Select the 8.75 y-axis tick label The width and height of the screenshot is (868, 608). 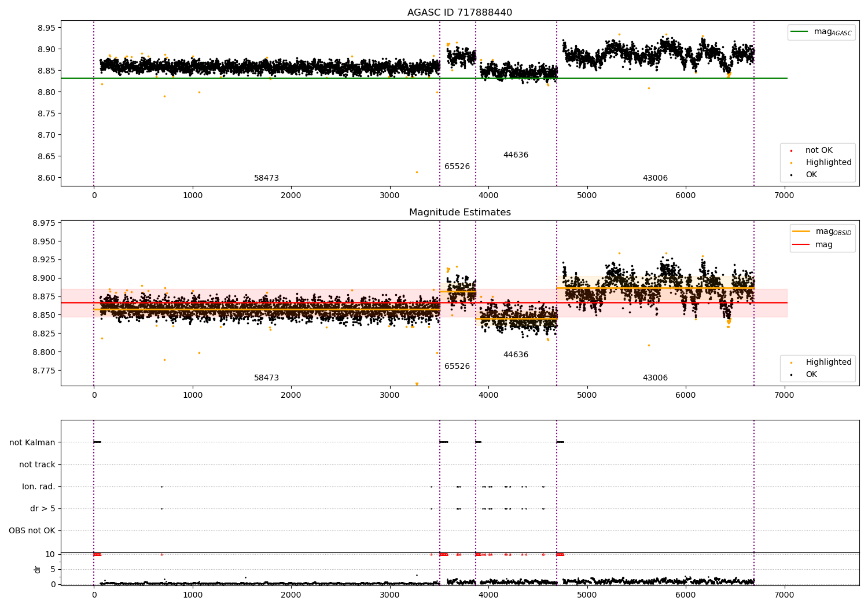pyautogui.click(x=46, y=113)
